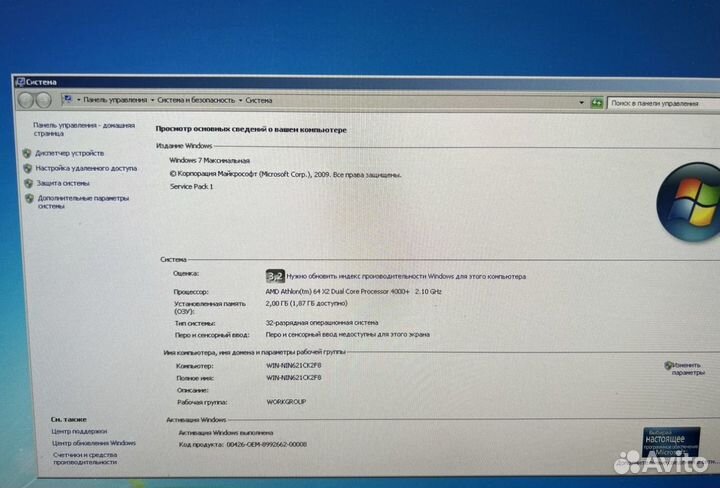Open Настройка удаленного доступа link

click(x=86, y=168)
